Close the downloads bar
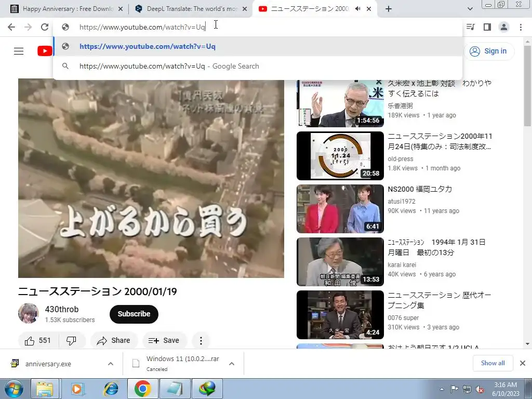The height and width of the screenshot is (399, 532). point(523,363)
